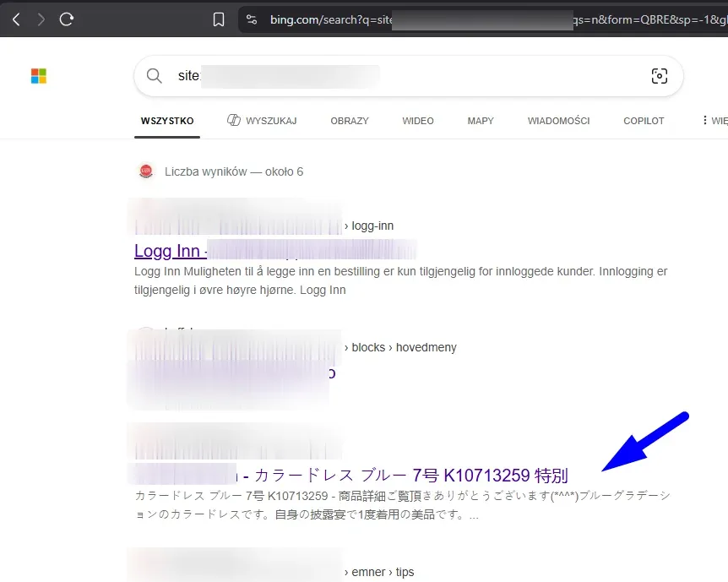Bookmark this page using the bookmark icon

tap(219, 19)
